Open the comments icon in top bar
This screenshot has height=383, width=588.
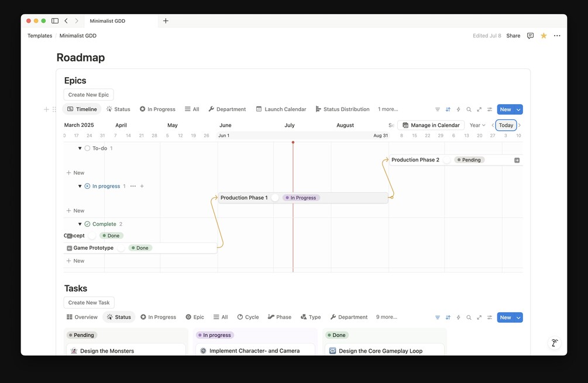click(530, 36)
